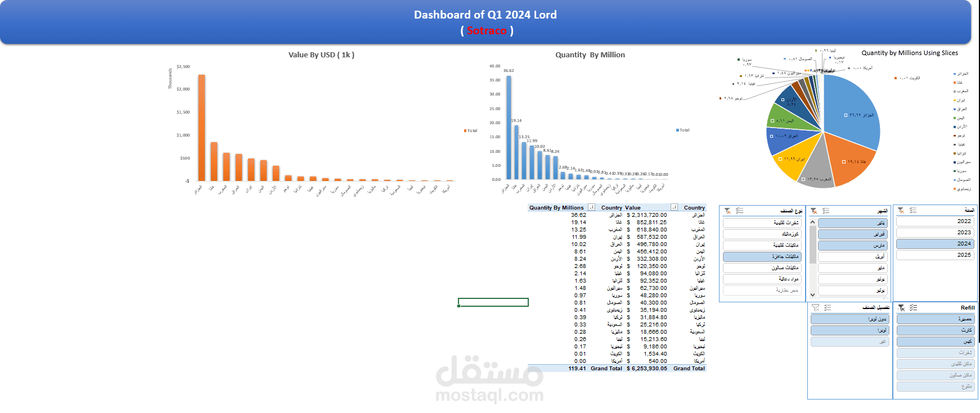Click the red Sotraco text in the banner
980x413 pixels.
(x=487, y=31)
